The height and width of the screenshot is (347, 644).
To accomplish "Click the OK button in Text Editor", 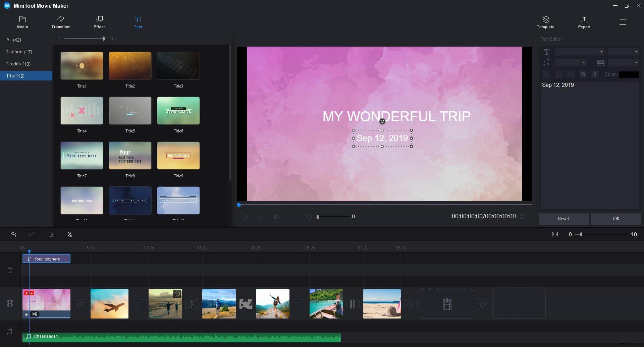I will pos(616,219).
